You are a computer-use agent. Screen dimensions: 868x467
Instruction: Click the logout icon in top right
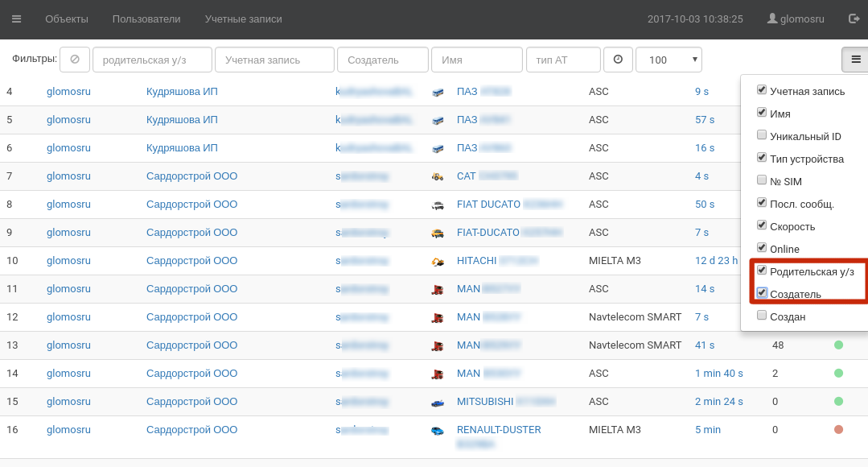[x=854, y=19]
